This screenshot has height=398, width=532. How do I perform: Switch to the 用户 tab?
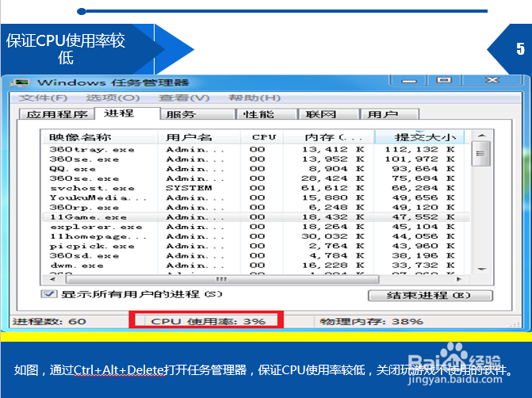(x=389, y=114)
